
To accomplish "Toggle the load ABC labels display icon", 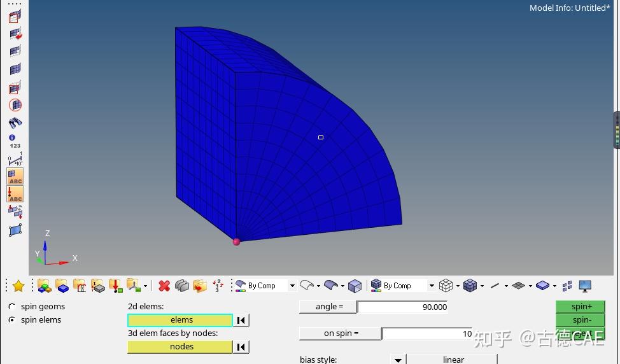I will click(15, 193).
